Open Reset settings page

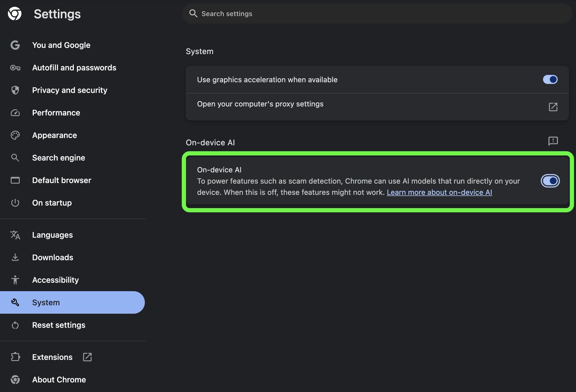pos(72,325)
